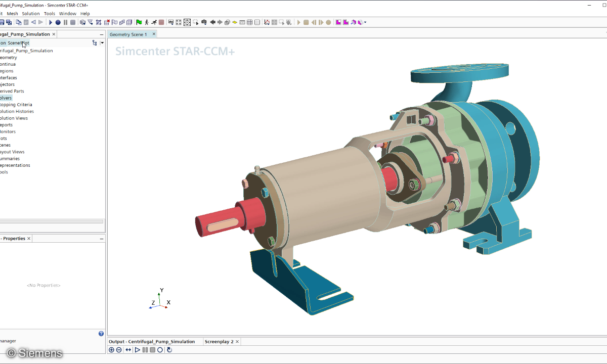Viewport: 607px width, 364px height.
Task: Click the mesh grid with red X icon
Action: tap(106, 22)
